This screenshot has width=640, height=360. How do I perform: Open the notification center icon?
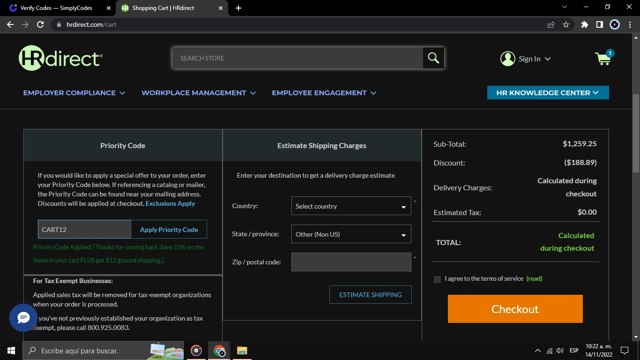coord(624,351)
